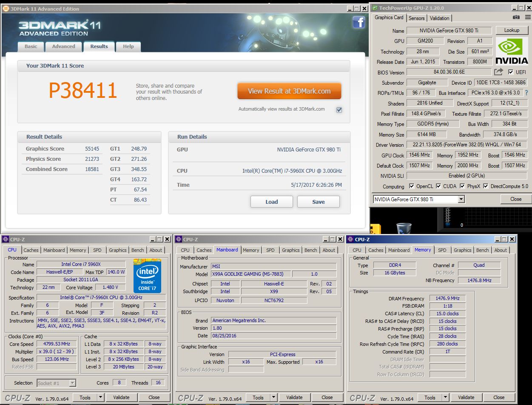
Task: Click Validate in the CPU-Z Memory window
Action: [466, 397]
